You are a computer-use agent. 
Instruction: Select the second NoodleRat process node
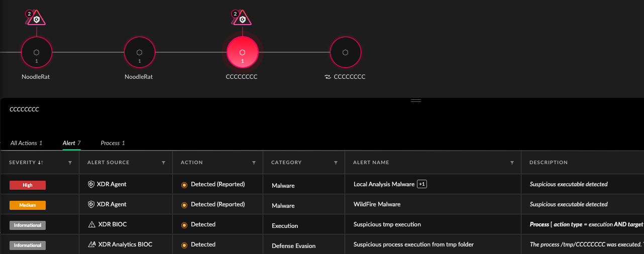tap(139, 53)
